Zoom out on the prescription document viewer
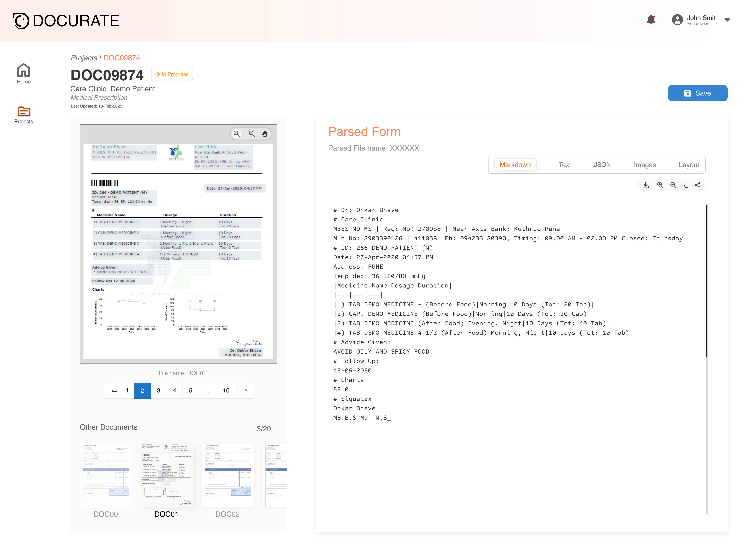The height and width of the screenshot is (555, 756). 252,134
